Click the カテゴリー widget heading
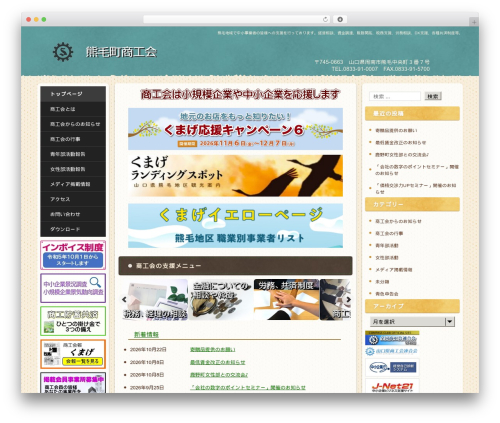Image resolution: width=500 pixels, height=423 pixels. [x=412, y=204]
